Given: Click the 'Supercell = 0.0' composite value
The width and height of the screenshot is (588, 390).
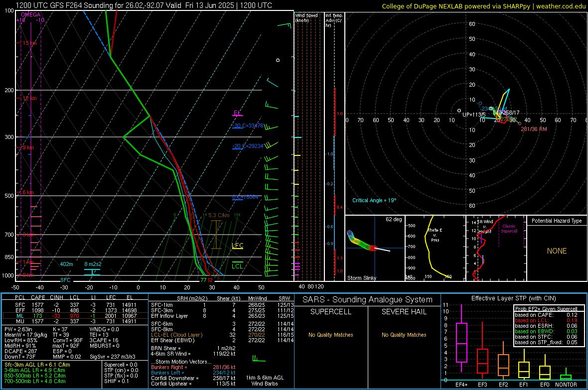Looking at the screenshot, I should tap(121, 365).
